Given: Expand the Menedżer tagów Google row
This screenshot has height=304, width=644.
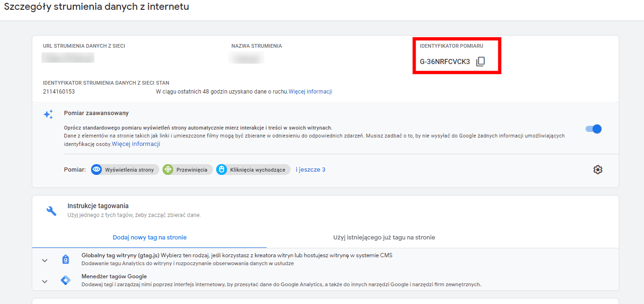Looking at the screenshot, I should click(44, 282).
